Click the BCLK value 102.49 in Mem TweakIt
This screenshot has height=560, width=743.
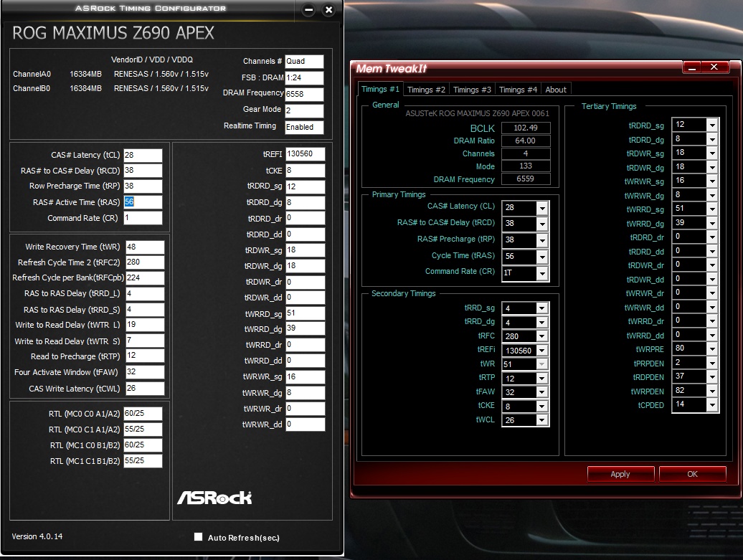click(526, 128)
